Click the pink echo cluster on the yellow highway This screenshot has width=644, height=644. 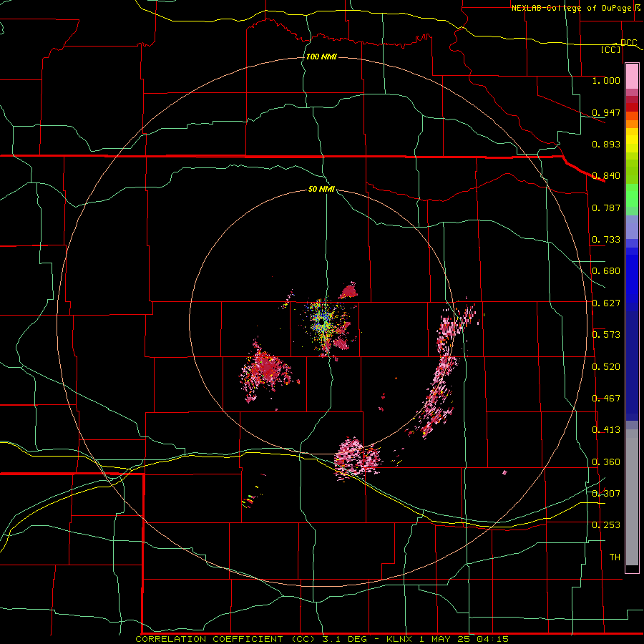point(356,458)
